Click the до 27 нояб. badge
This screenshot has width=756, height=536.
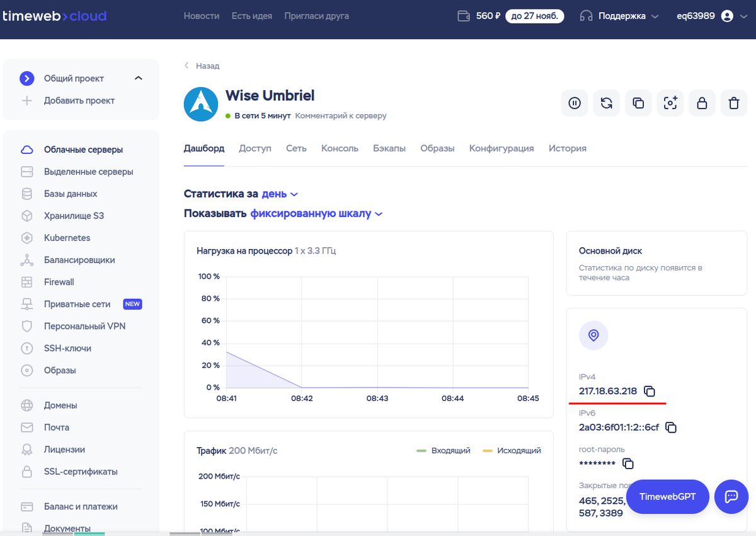pyautogui.click(x=535, y=16)
